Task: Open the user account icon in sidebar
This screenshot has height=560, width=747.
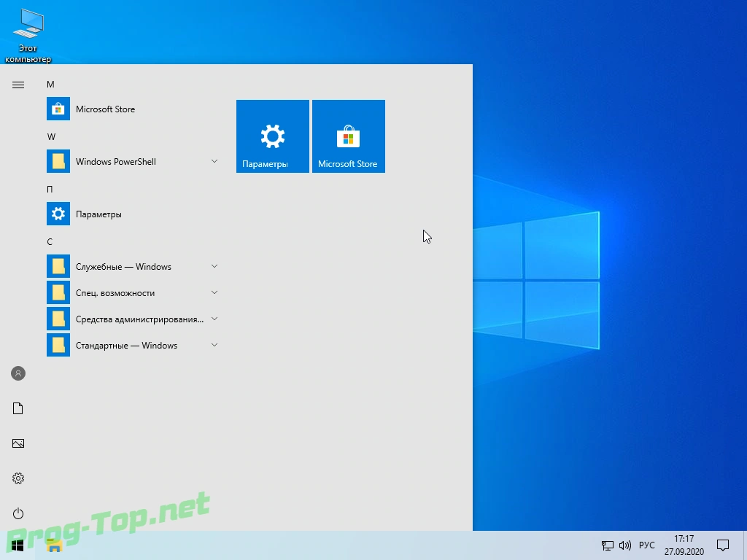Action: tap(18, 373)
